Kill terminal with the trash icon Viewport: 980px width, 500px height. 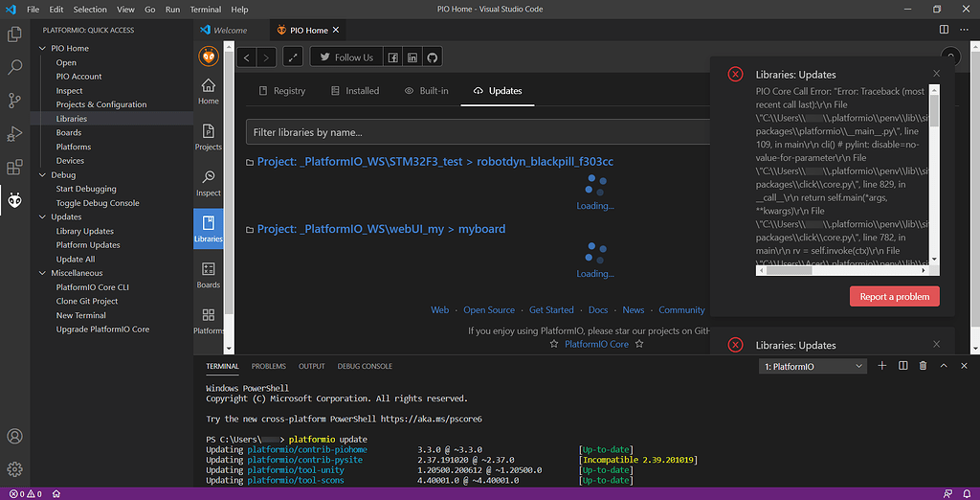[923, 366]
